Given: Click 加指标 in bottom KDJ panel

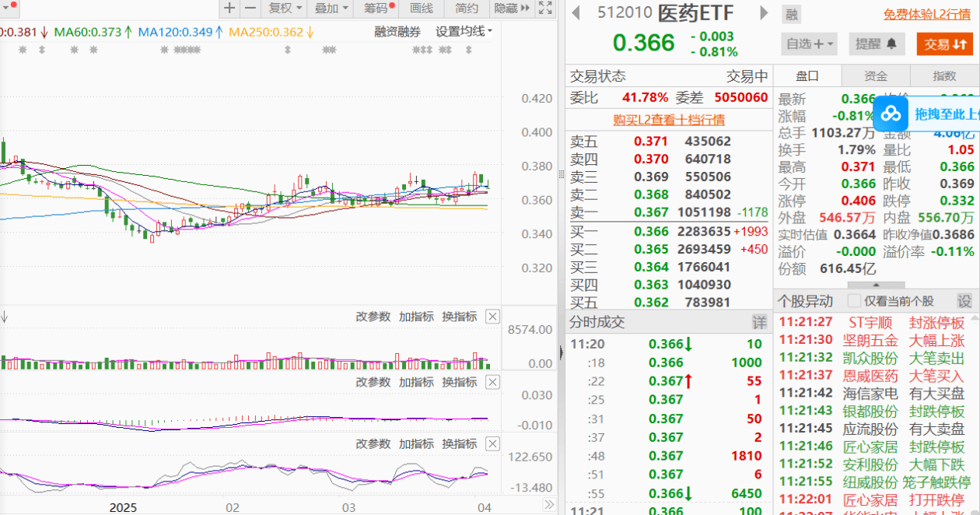Looking at the screenshot, I should click(x=416, y=444).
